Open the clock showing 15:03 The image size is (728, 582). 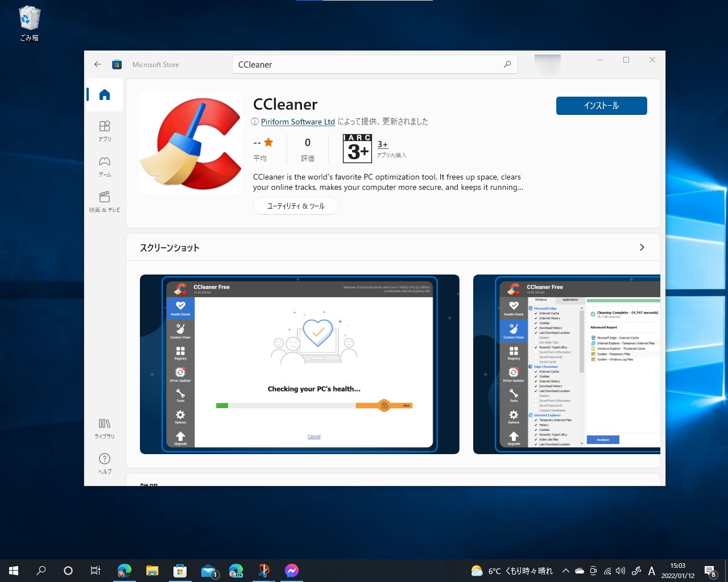coord(678,571)
